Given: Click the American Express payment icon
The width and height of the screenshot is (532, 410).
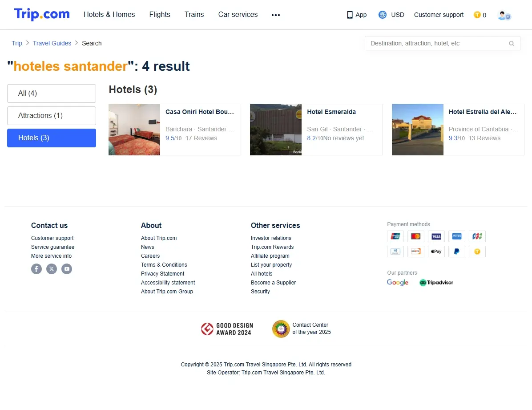Looking at the screenshot, I should [457, 236].
